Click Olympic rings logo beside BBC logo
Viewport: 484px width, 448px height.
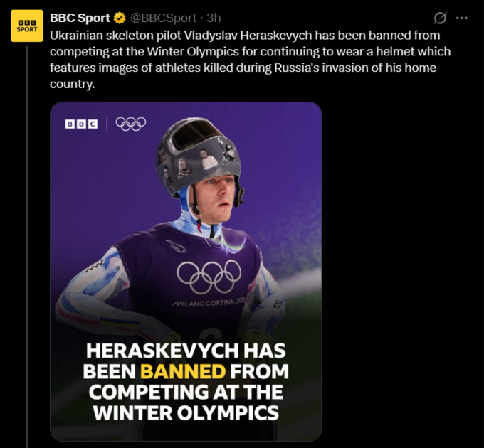coord(130,124)
